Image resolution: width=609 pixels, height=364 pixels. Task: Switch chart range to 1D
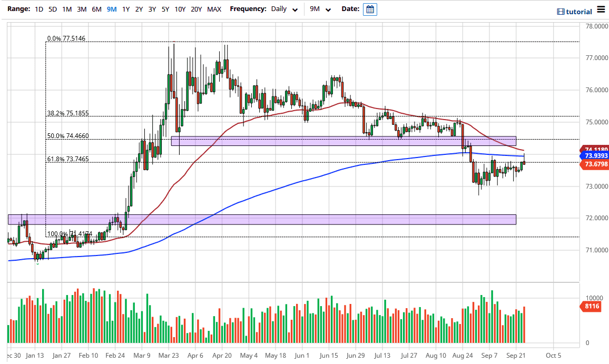38,9
